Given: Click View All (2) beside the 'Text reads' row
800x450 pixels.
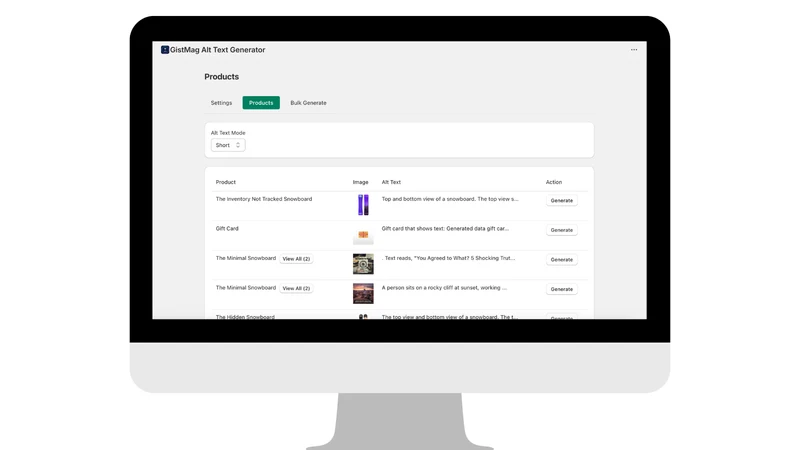Looking at the screenshot, I should coord(296,259).
